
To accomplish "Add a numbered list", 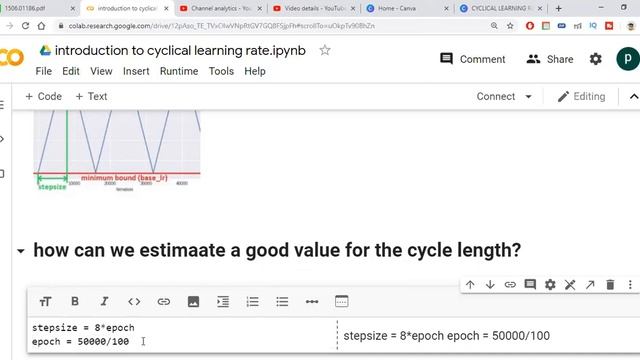I will coord(253,302).
